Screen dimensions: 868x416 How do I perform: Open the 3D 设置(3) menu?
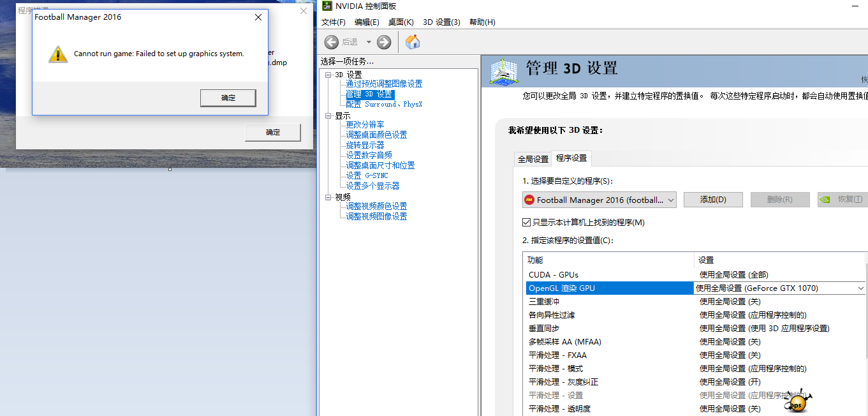(x=441, y=22)
